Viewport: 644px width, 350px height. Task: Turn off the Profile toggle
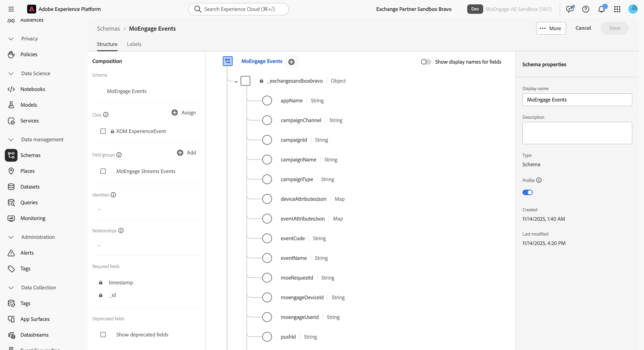point(527,192)
